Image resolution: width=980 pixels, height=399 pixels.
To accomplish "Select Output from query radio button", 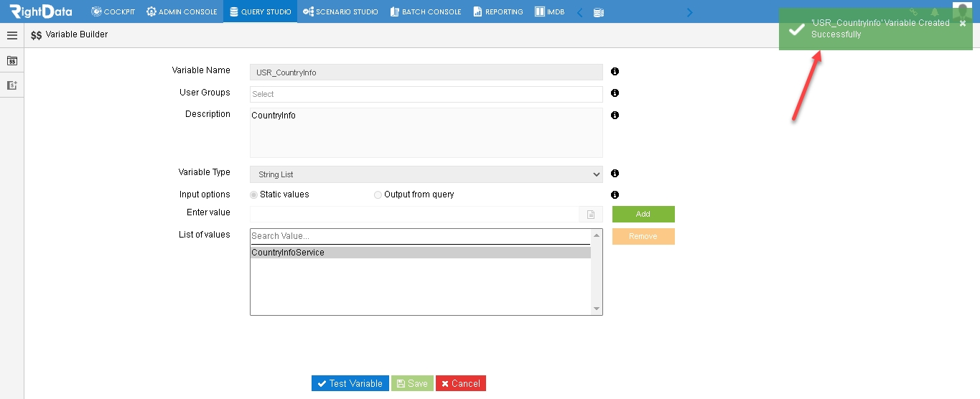I will click(x=378, y=195).
